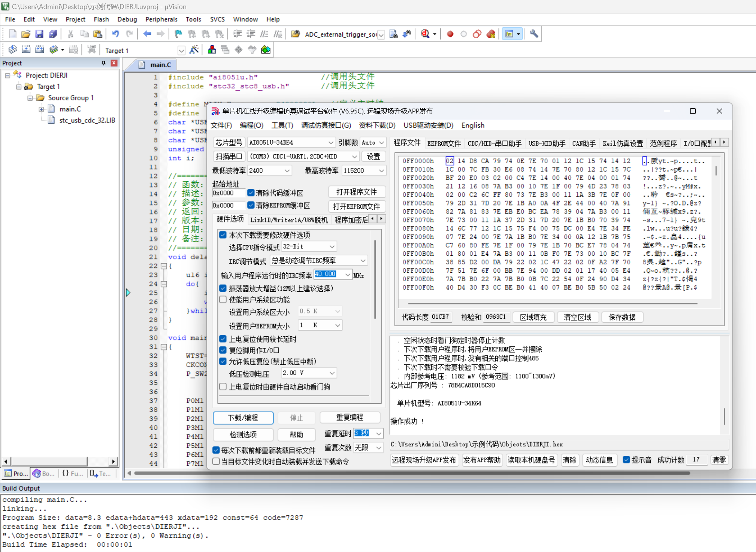Click the Insert breakpoint red dot icon

(450, 34)
